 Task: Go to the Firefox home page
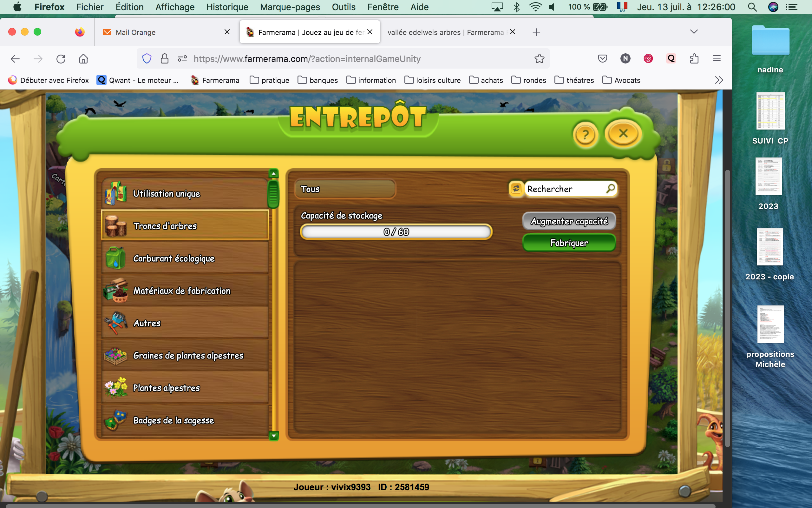tap(83, 59)
